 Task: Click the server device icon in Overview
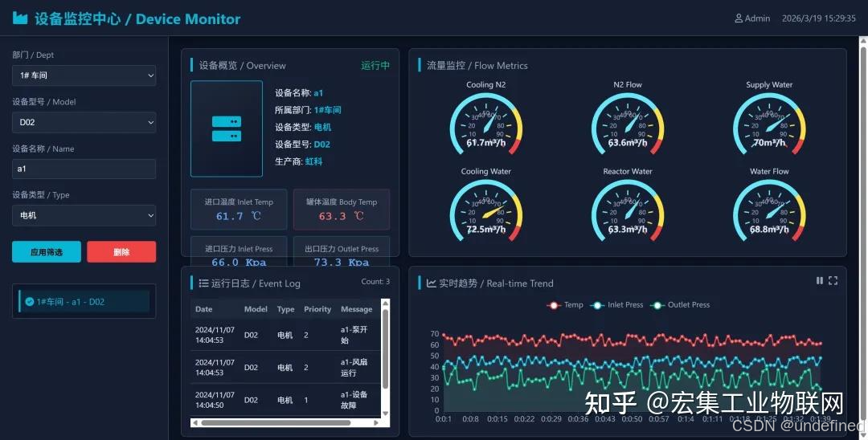pyautogui.click(x=227, y=128)
